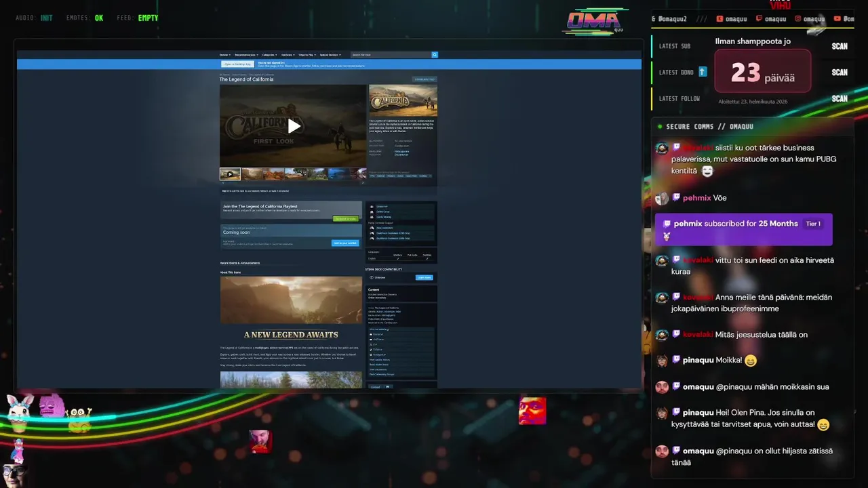868x488 pixels.
Task: Click the Steam Deck Unknown status icon
Action: [372, 277]
